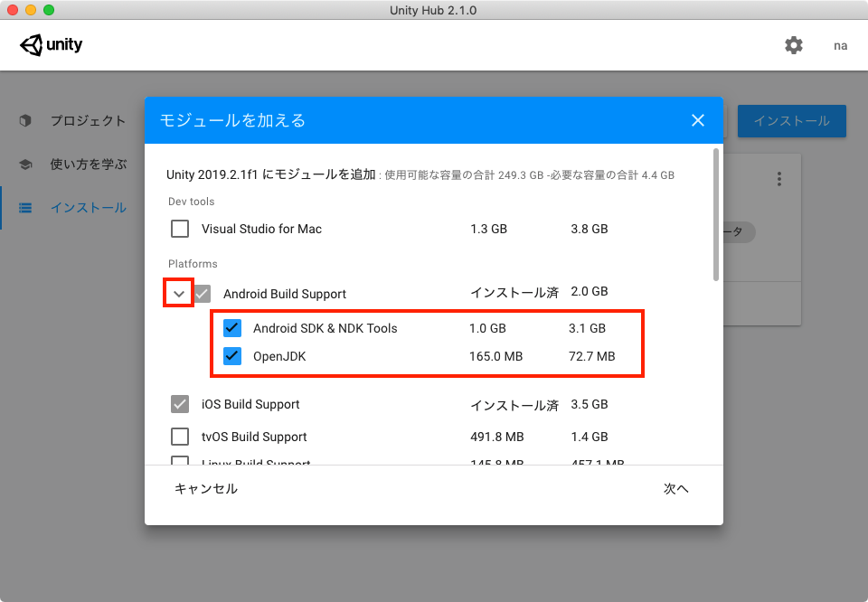This screenshot has height=602, width=868.
Task: Click the '1.3 GB' Visual Studio download size
Action: click(489, 229)
